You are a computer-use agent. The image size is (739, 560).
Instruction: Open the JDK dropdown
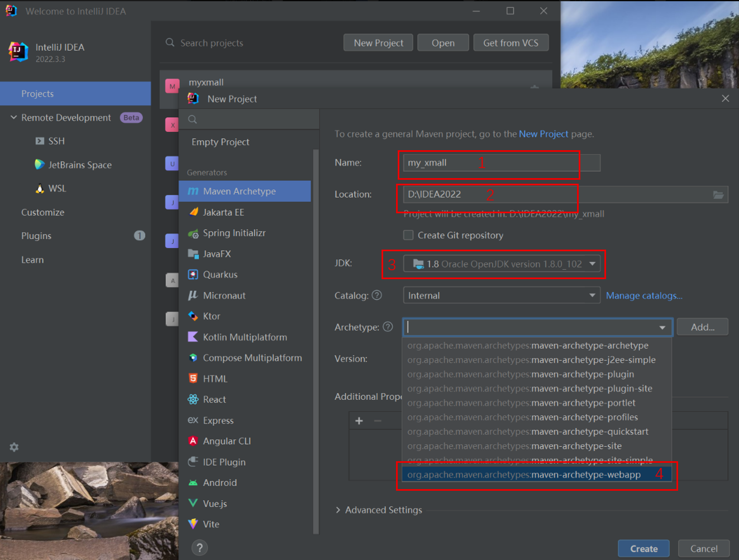(502, 264)
